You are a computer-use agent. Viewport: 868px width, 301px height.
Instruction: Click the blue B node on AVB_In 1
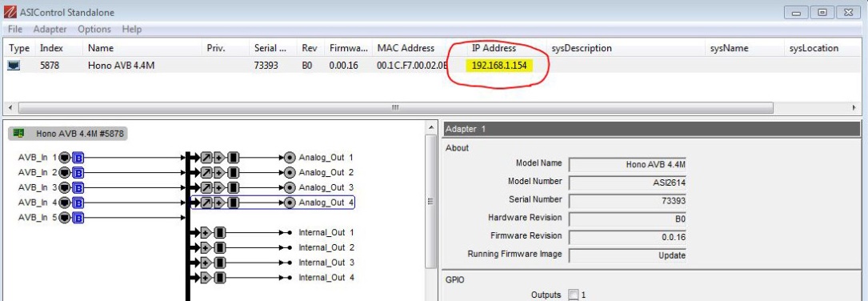point(78,158)
